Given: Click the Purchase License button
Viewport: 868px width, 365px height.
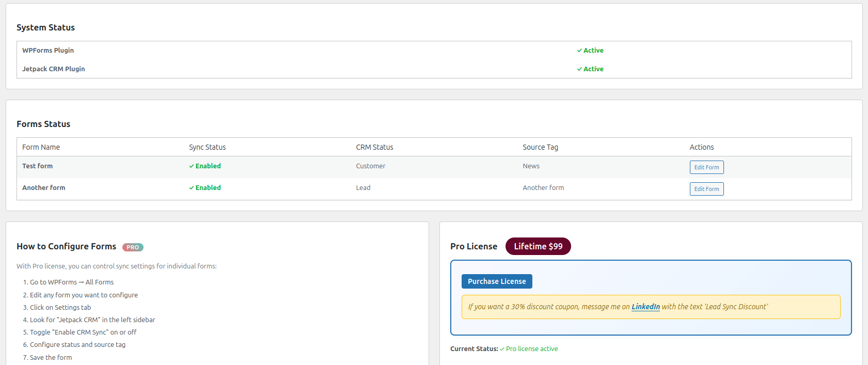Looking at the screenshot, I should click(x=497, y=281).
